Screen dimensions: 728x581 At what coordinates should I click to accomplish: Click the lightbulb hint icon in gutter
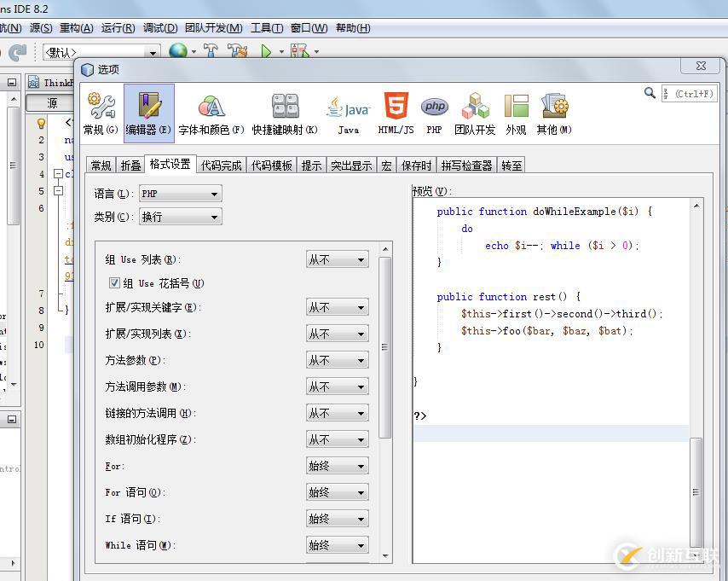pos(41,123)
